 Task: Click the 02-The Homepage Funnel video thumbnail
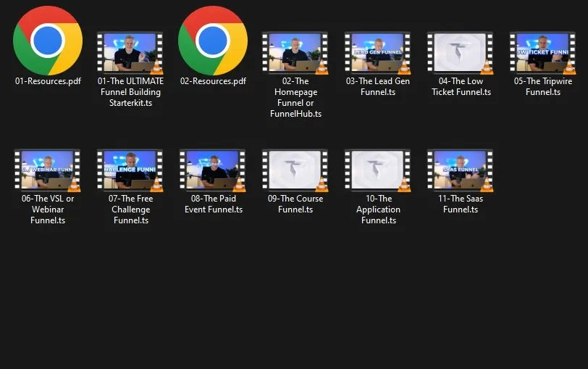tap(295, 52)
